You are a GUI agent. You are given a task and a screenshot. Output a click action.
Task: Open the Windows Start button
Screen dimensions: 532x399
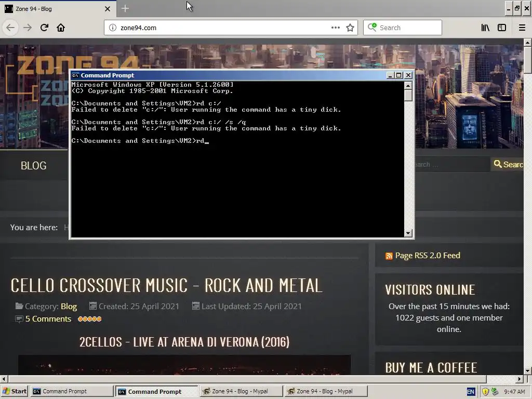click(14, 391)
